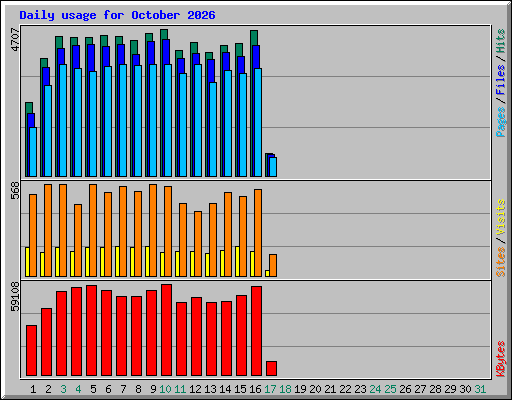Click the 568 axis value
The height and width of the screenshot is (400, 512).
(x=15, y=191)
